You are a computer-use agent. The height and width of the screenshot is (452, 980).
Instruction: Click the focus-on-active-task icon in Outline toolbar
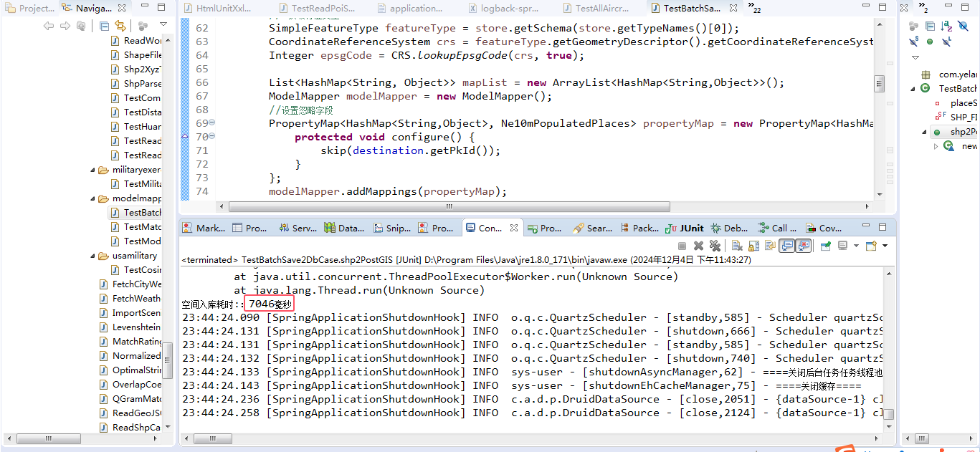point(913,26)
